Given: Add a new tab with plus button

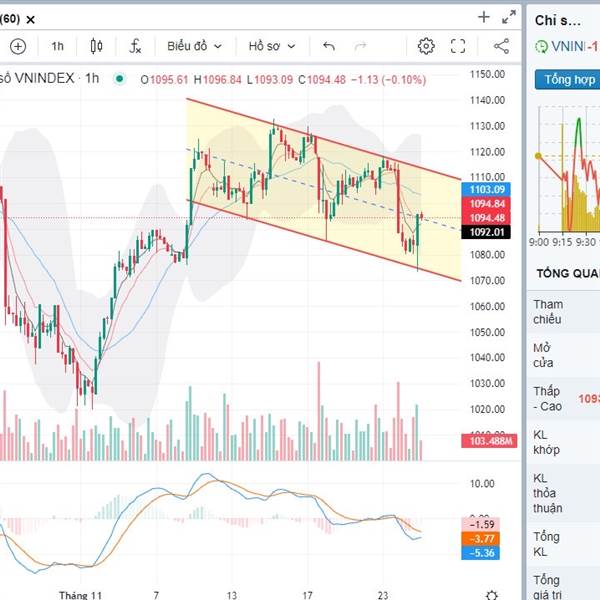Looking at the screenshot, I should (484, 17).
